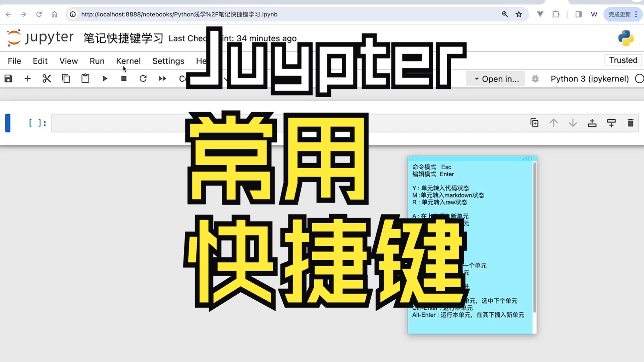Click the move cell down arrow
This screenshot has width=644, height=362.
(573, 123)
